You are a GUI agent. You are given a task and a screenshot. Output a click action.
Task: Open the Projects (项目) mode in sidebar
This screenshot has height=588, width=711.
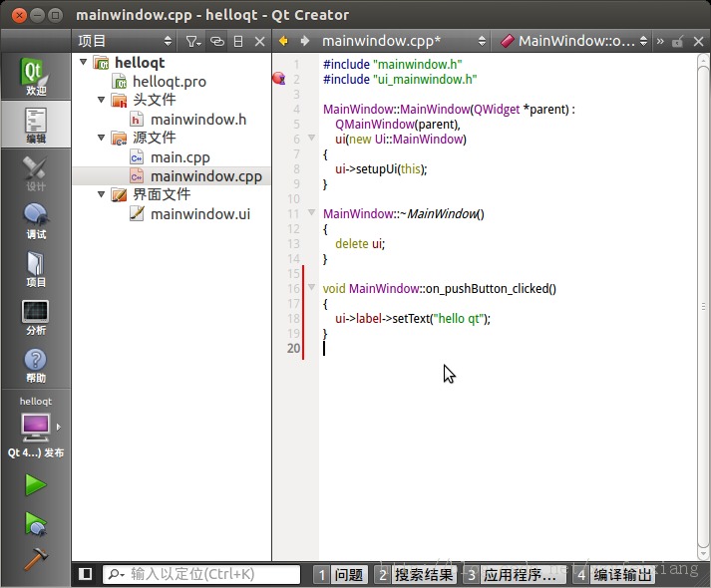35,269
